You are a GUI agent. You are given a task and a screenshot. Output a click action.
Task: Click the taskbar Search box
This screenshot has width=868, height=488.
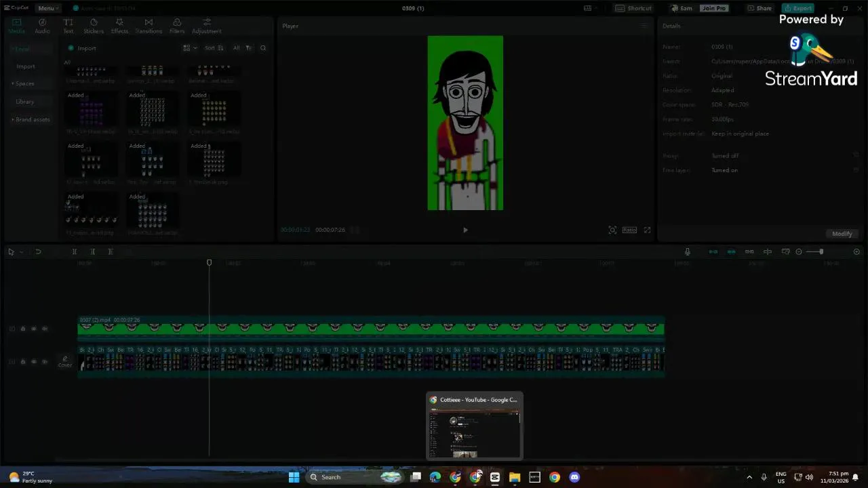tap(355, 477)
